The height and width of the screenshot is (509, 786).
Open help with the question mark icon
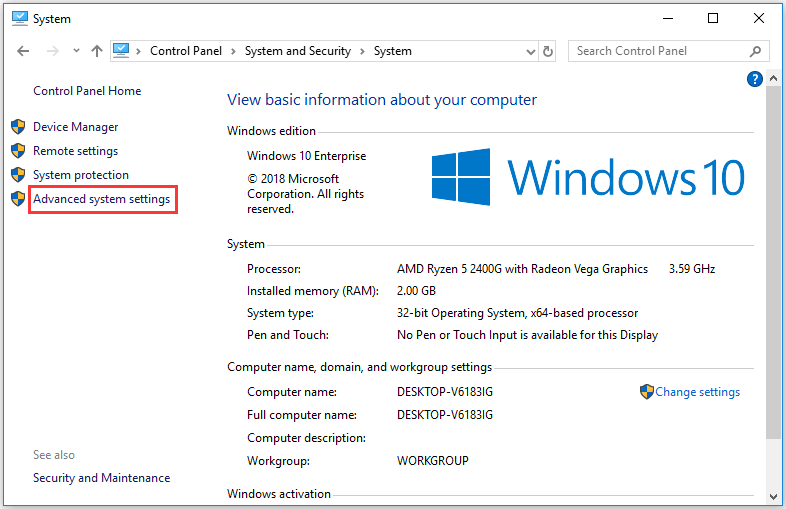click(754, 79)
